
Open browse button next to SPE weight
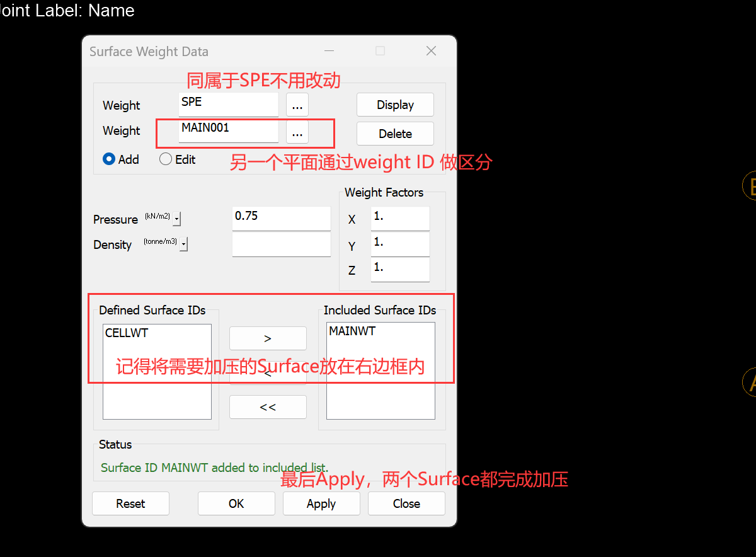(x=297, y=105)
